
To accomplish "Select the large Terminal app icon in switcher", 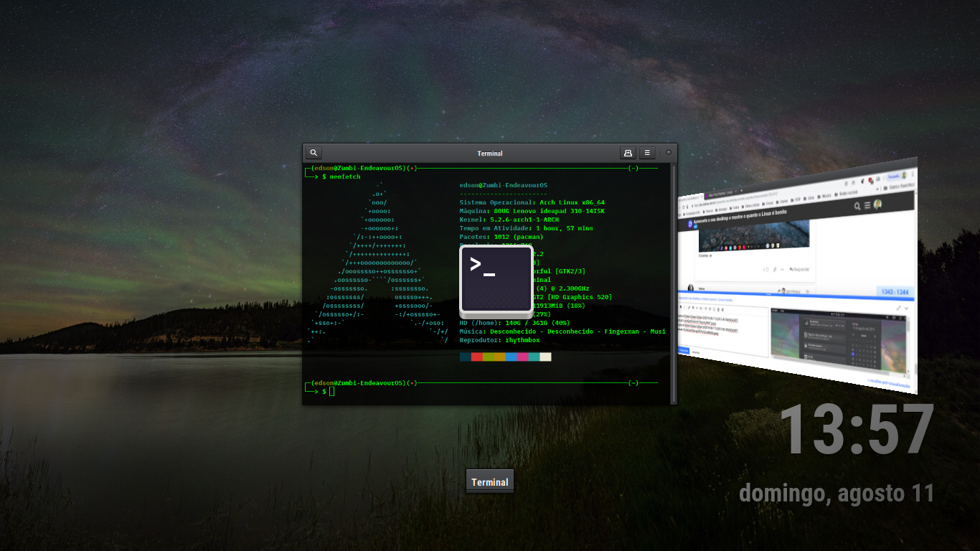I will coord(496,282).
